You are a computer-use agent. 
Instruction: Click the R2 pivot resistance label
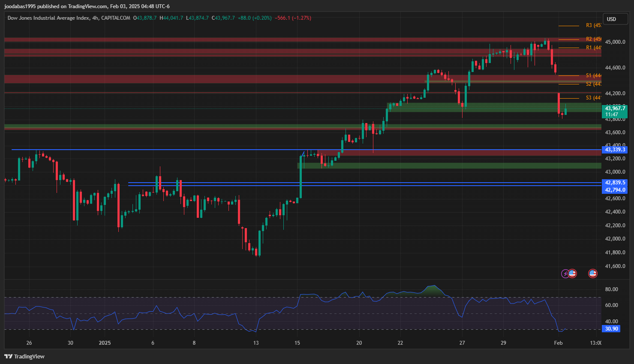[x=593, y=39]
